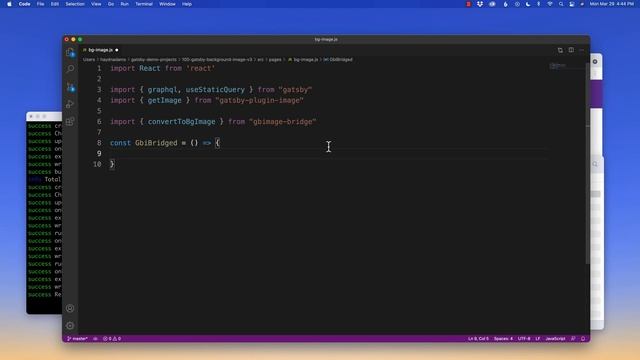640x360 pixels.
Task: Click unsaved dot on bg-image.js tab
Action: (117, 50)
